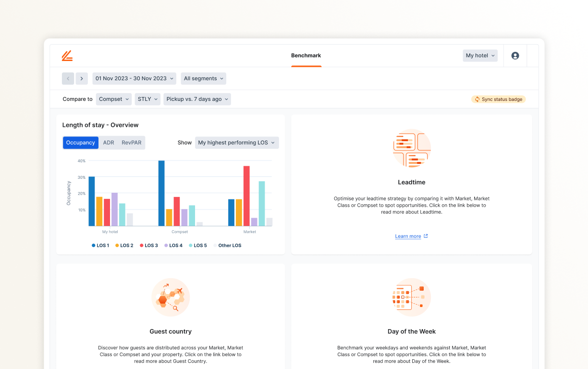Change the Pickup vs. 7 days ago option
The image size is (588, 369).
coord(197,99)
